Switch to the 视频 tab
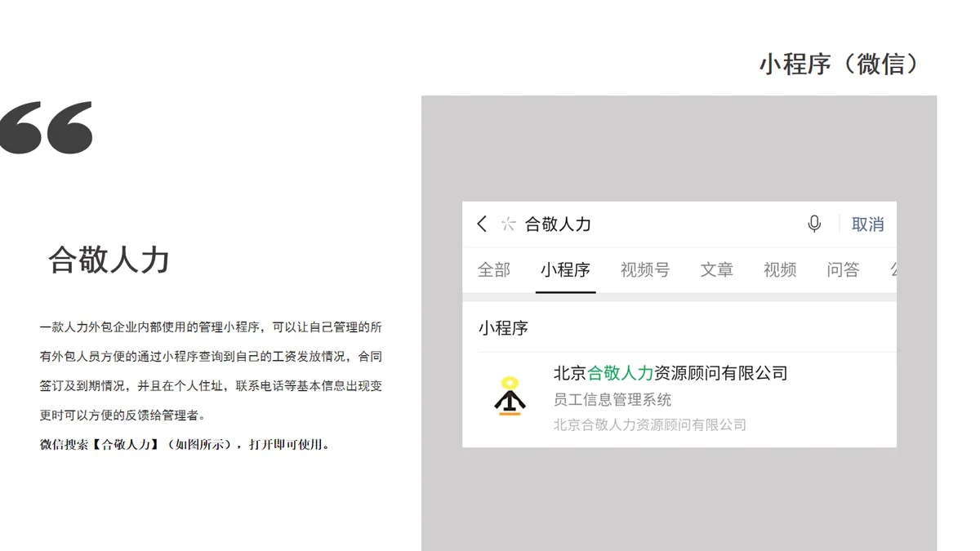Screen dimensions: 980x551 tap(780, 269)
